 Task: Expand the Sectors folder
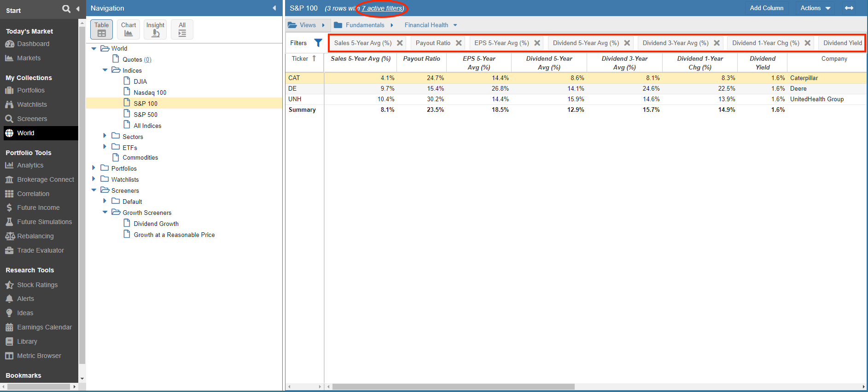(x=105, y=136)
